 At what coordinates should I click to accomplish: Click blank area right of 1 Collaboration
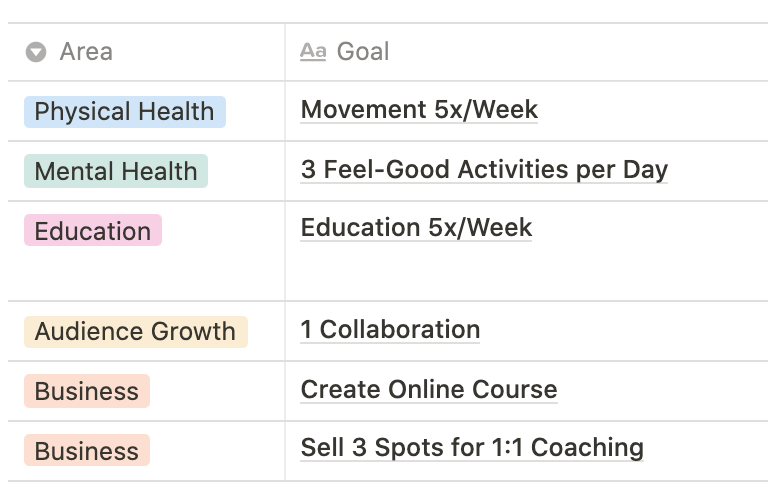coord(624,331)
